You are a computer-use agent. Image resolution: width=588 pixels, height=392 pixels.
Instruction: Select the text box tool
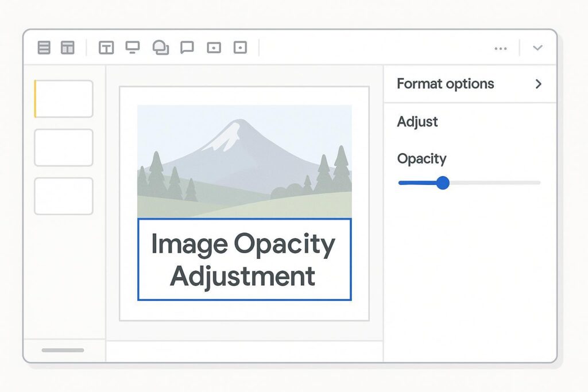click(x=106, y=48)
